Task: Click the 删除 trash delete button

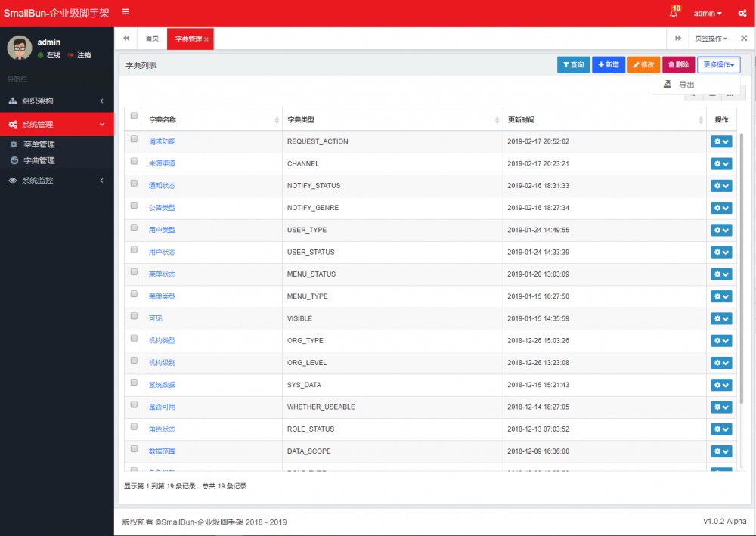Action: [678, 64]
